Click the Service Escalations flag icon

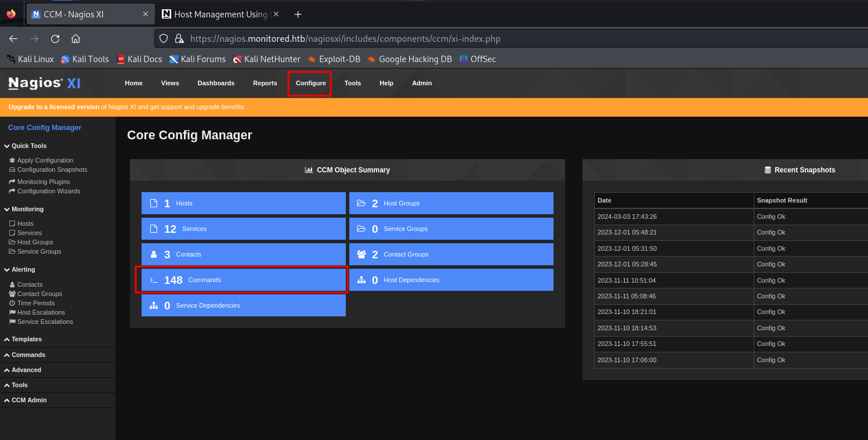(x=12, y=322)
